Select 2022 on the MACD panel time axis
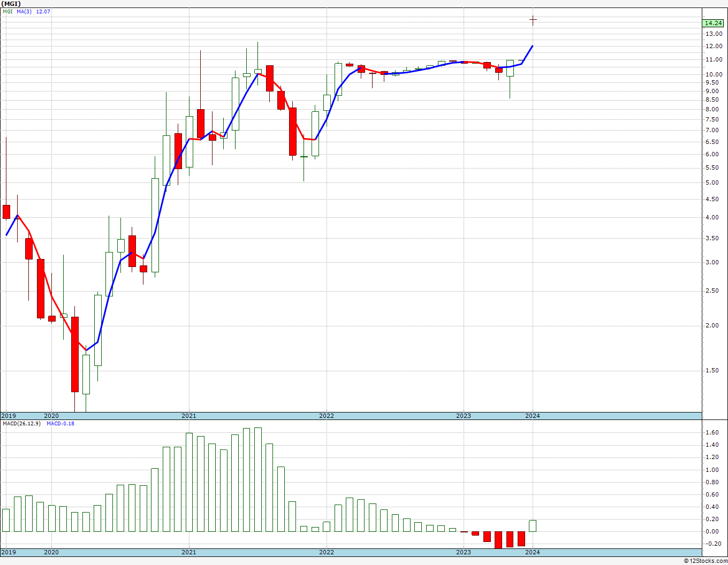Image resolution: width=728 pixels, height=565 pixels. 327,552
